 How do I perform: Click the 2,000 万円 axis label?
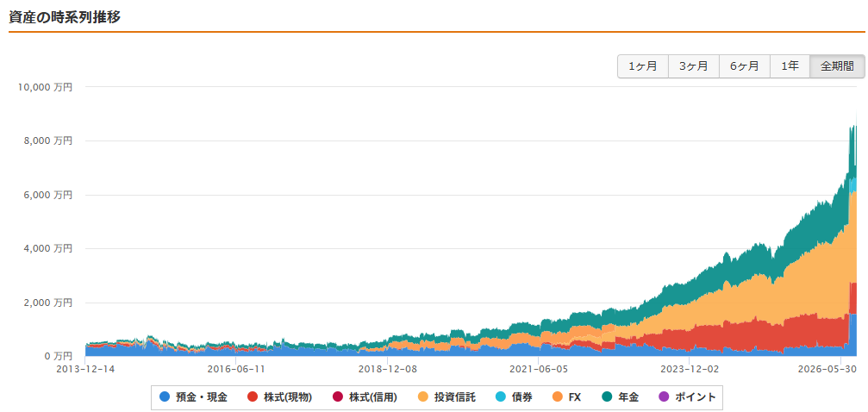[49, 303]
